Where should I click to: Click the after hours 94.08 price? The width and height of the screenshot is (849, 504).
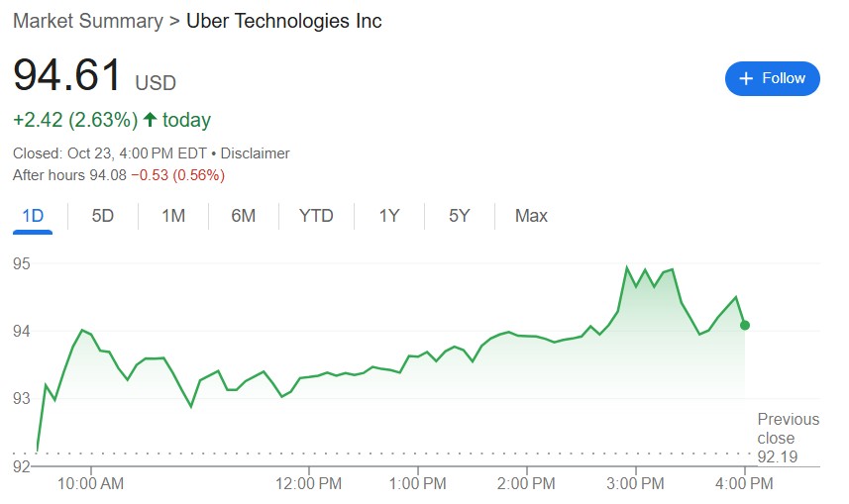tap(107, 175)
